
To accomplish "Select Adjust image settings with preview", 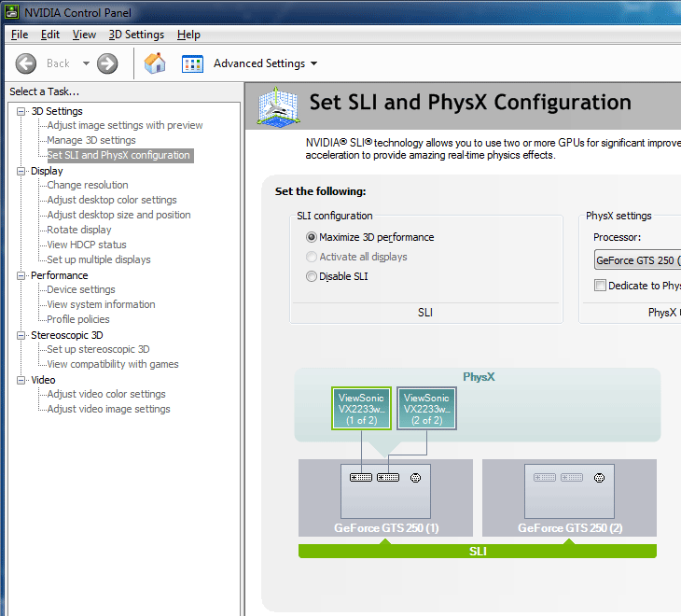I will click(125, 126).
